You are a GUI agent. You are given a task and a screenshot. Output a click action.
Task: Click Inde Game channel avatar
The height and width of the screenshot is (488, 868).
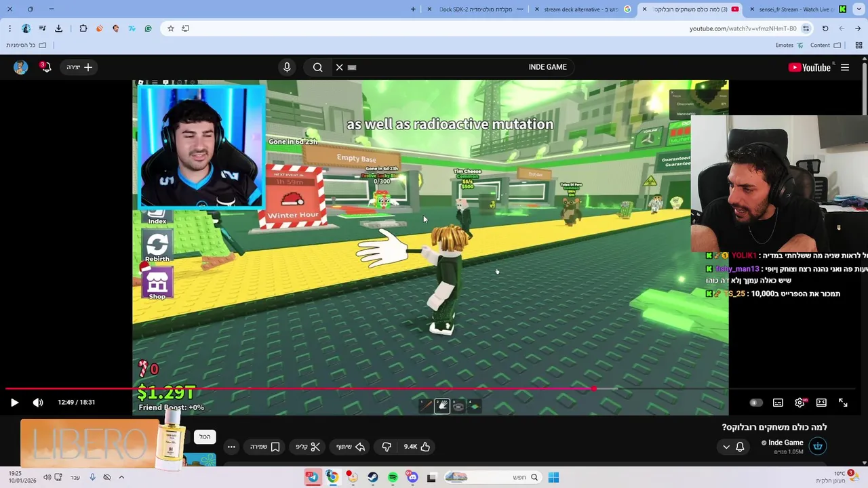pos(818,446)
